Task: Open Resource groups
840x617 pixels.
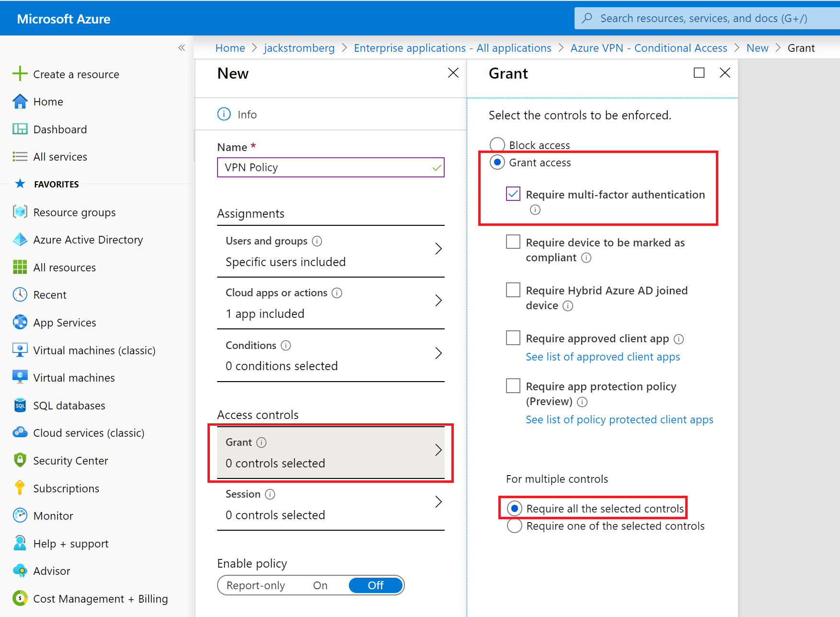Action: tap(74, 212)
